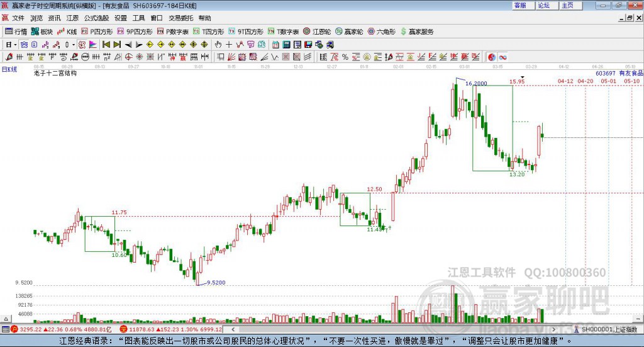Open the T数字表 tool

click(283, 31)
